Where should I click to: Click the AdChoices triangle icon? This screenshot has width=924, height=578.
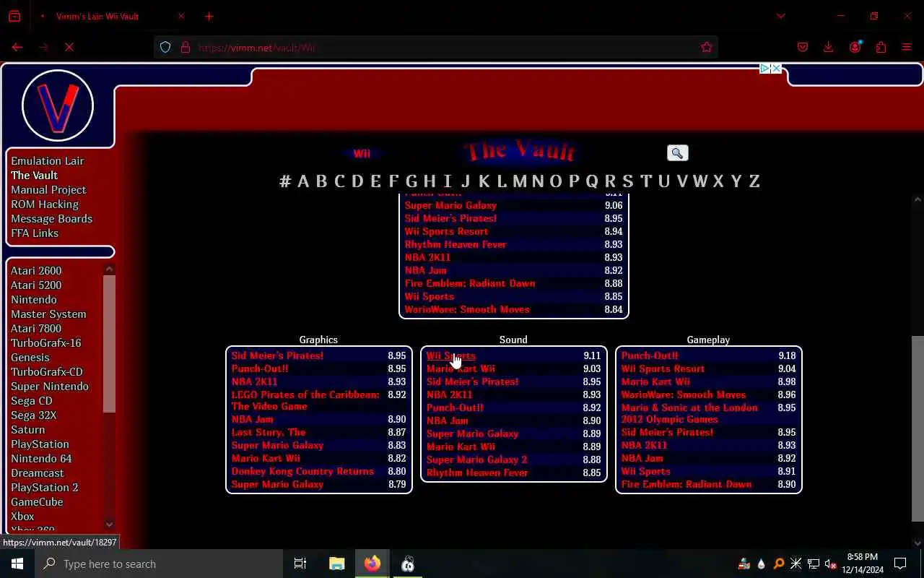tap(764, 69)
